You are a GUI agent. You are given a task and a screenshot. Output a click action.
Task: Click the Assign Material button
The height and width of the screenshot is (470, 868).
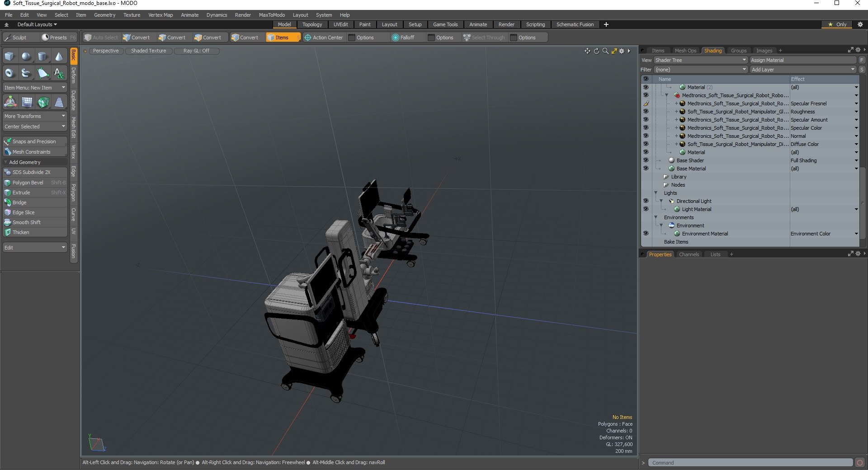pyautogui.click(x=803, y=60)
